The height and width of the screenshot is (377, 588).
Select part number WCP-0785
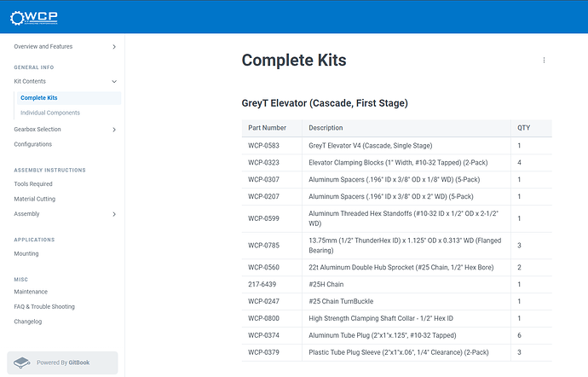[263, 246]
